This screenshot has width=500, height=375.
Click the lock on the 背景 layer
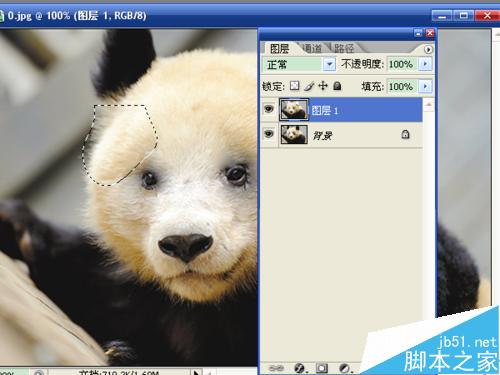coord(405,134)
